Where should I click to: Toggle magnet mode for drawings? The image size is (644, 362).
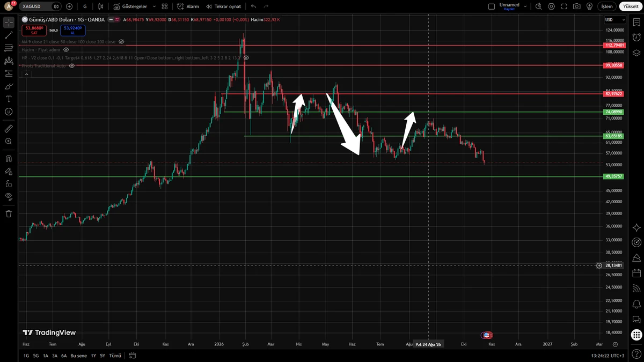click(x=9, y=159)
